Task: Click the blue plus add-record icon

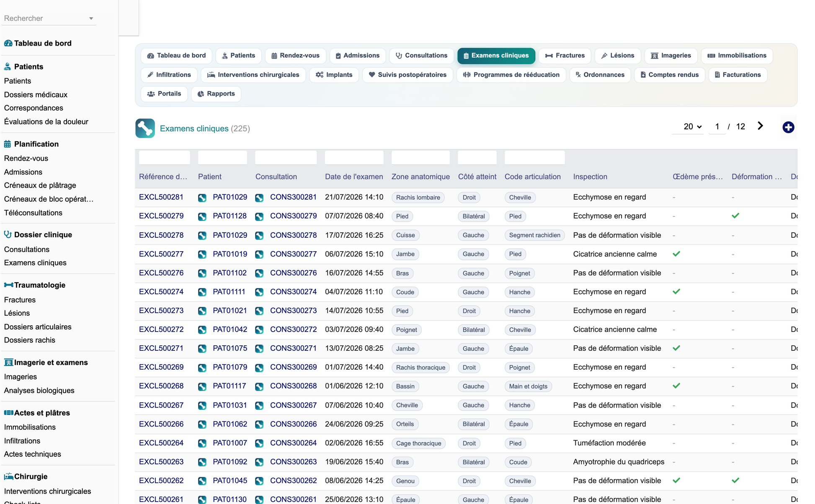Action: tap(788, 127)
